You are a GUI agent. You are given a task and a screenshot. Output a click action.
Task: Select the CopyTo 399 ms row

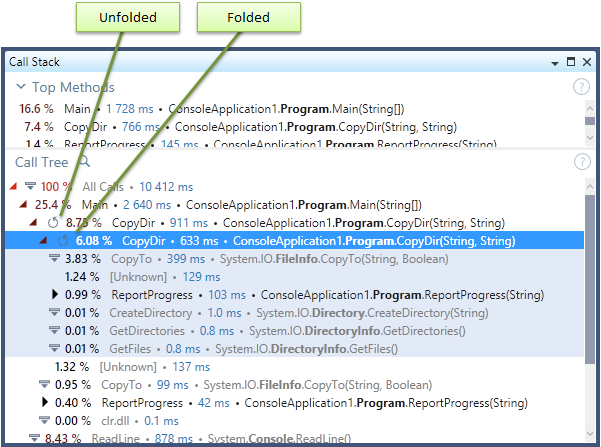point(294,259)
